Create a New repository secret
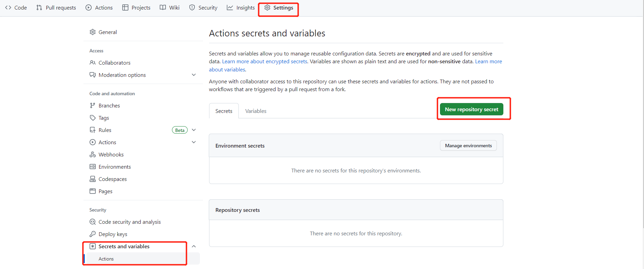 [471, 109]
